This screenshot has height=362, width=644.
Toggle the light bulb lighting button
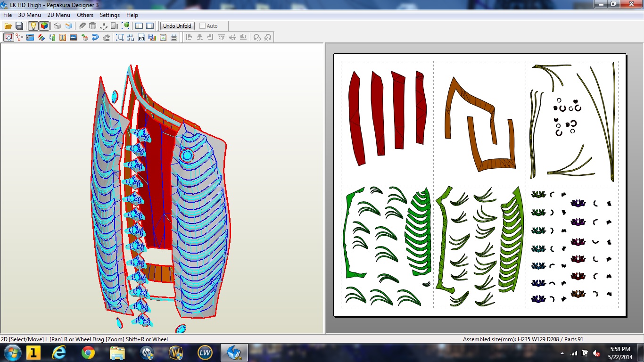click(x=33, y=26)
